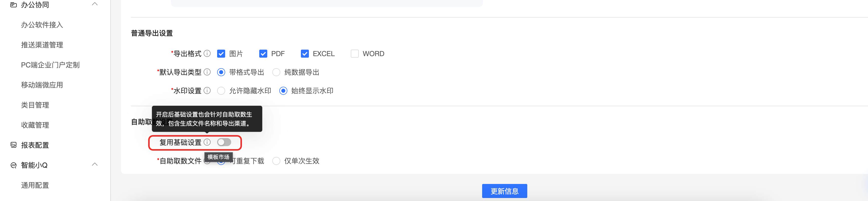Click the info icon beside 复用基础设置

point(207,142)
